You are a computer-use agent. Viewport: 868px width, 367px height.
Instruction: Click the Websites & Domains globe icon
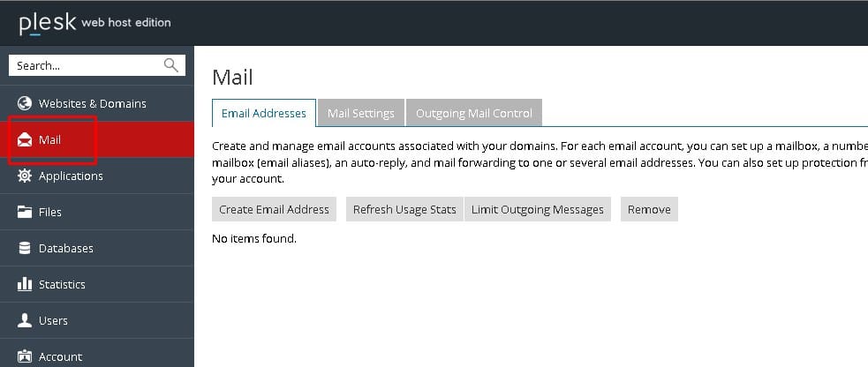(x=25, y=103)
